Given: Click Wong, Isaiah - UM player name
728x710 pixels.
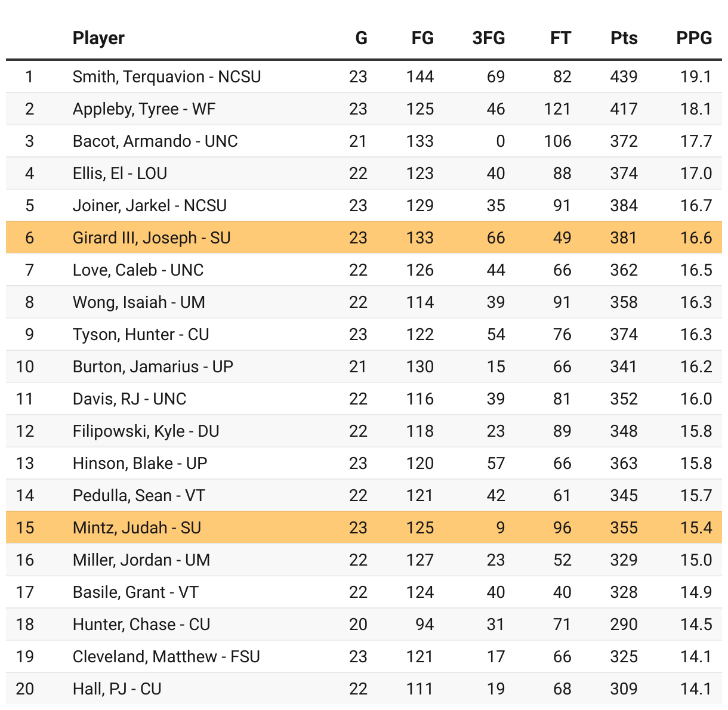Looking at the screenshot, I should click(x=138, y=302).
